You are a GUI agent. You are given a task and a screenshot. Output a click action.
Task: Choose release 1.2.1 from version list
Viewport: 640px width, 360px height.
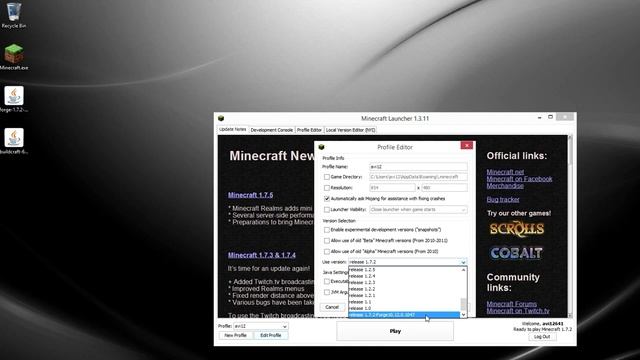click(x=404, y=296)
